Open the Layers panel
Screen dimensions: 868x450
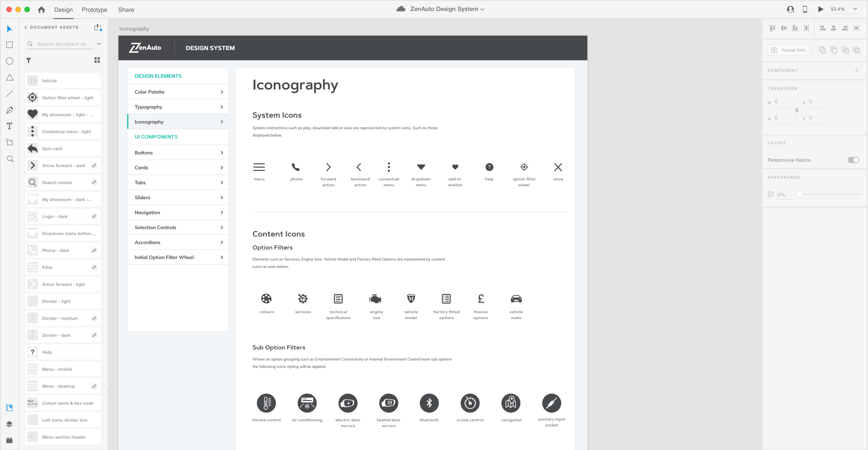pyautogui.click(x=9, y=424)
